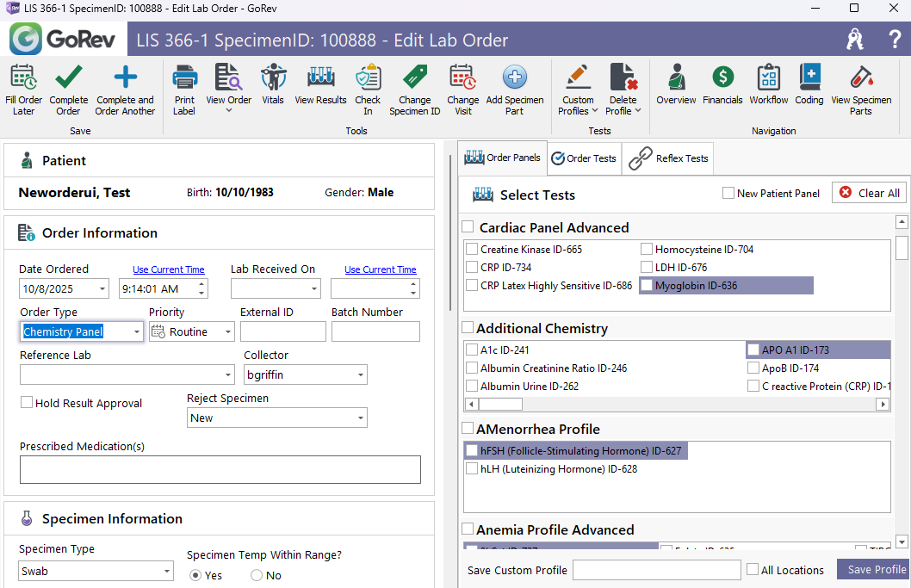Click the Complete Order checkmark icon
Image resolution: width=911 pixels, height=588 pixels.
69,78
